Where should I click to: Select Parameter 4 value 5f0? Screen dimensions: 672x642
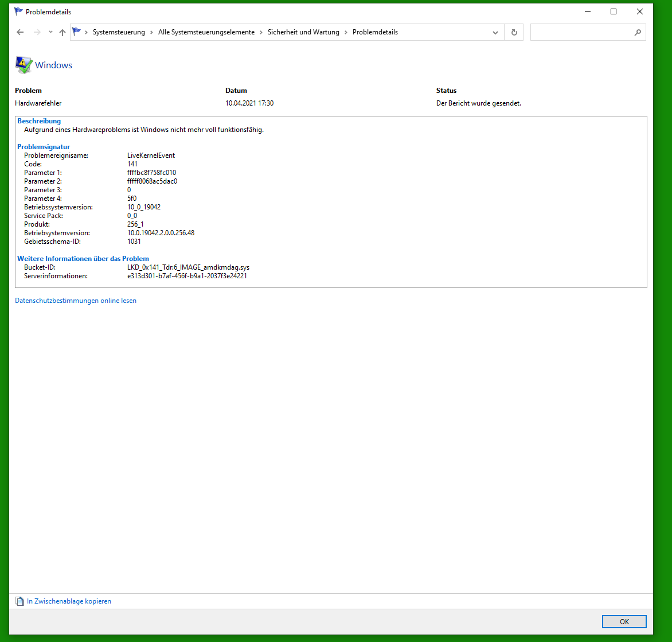point(132,198)
